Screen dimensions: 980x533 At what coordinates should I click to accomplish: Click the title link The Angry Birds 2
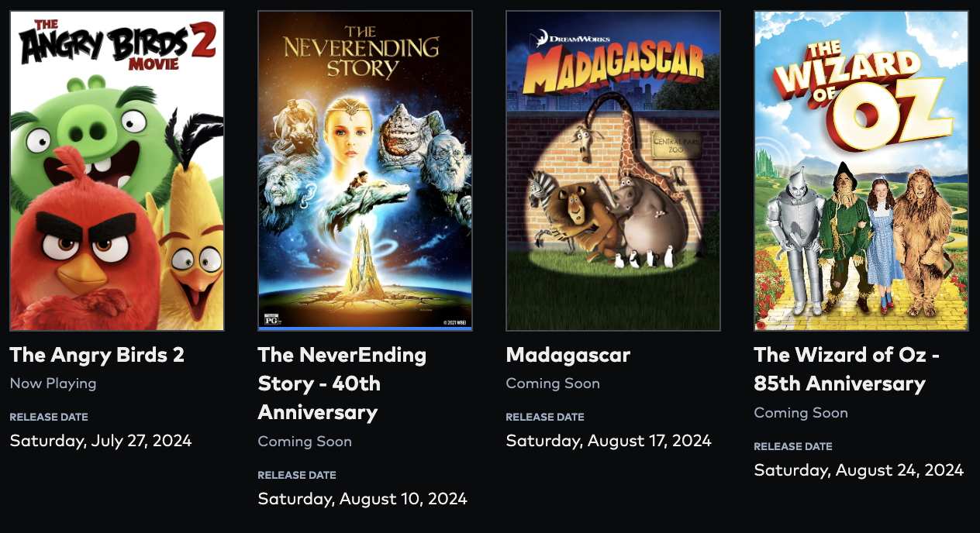pos(97,355)
